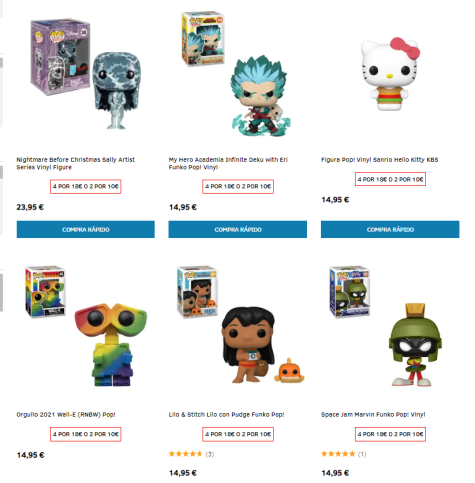Click Compra Rápido under the Sally figure

pyautogui.click(x=86, y=229)
